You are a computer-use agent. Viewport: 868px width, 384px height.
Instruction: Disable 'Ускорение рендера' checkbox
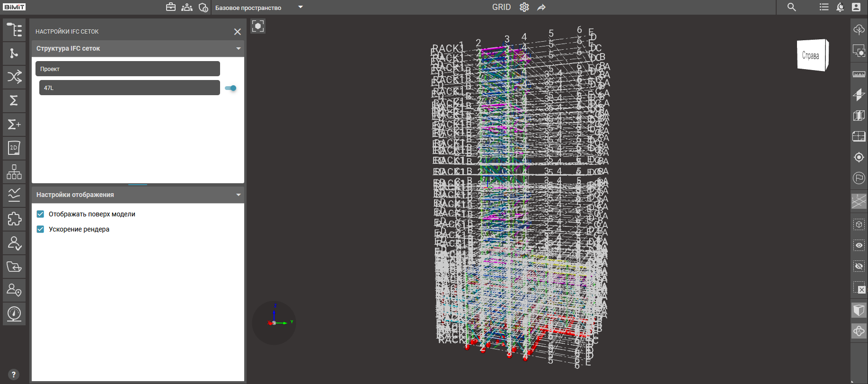pyautogui.click(x=41, y=229)
